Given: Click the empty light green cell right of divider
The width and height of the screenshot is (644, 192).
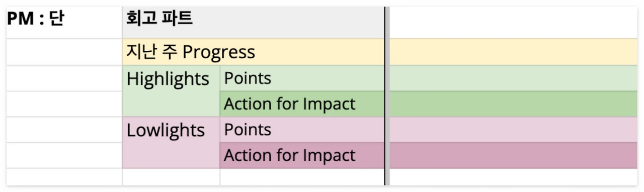Looking at the screenshot, I should 514,78.
